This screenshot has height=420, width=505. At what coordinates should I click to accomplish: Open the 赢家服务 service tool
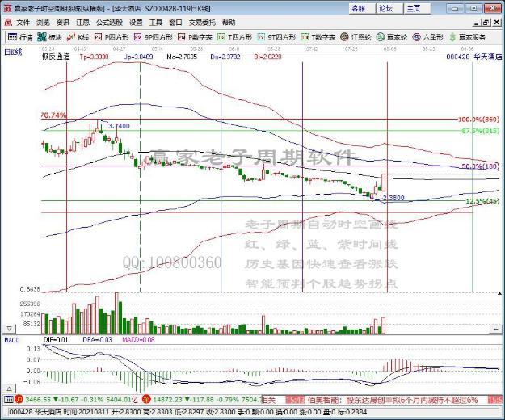pyautogui.click(x=467, y=37)
